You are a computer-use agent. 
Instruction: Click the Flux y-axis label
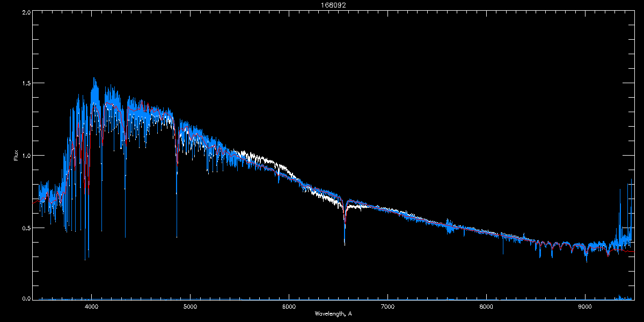point(16,156)
